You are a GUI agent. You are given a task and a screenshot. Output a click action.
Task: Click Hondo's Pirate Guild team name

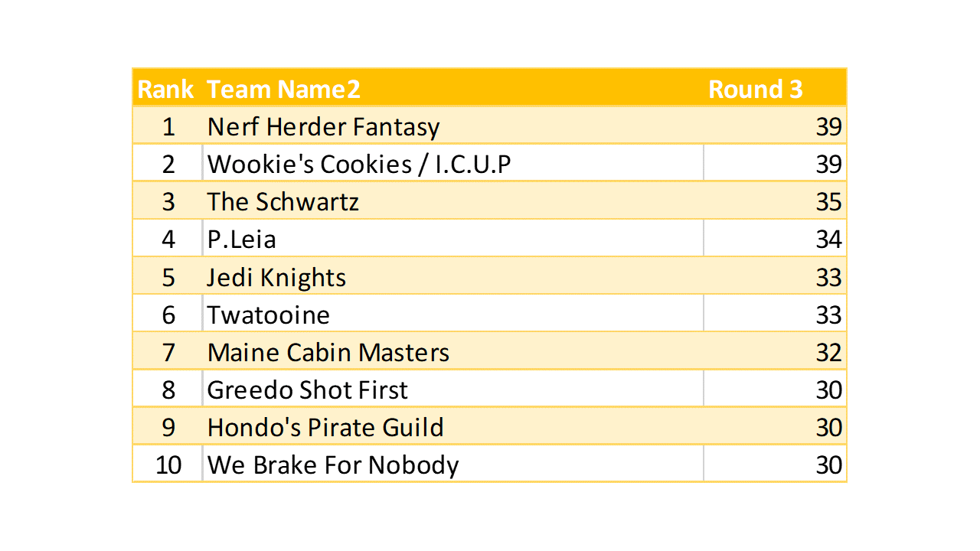325,427
